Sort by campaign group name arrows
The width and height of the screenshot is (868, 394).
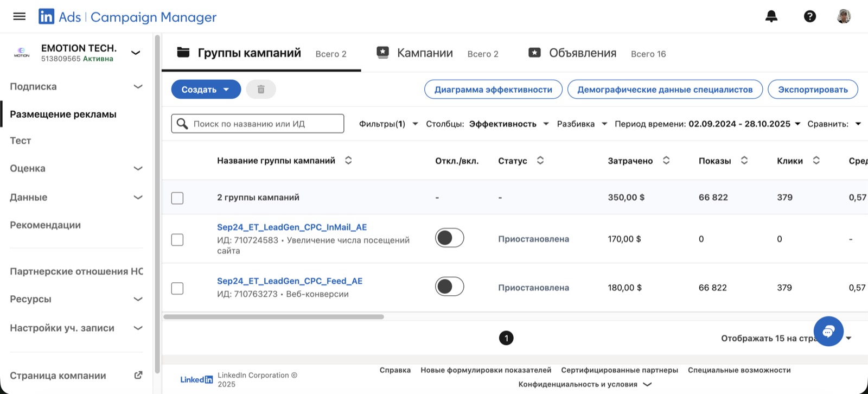click(348, 160)
